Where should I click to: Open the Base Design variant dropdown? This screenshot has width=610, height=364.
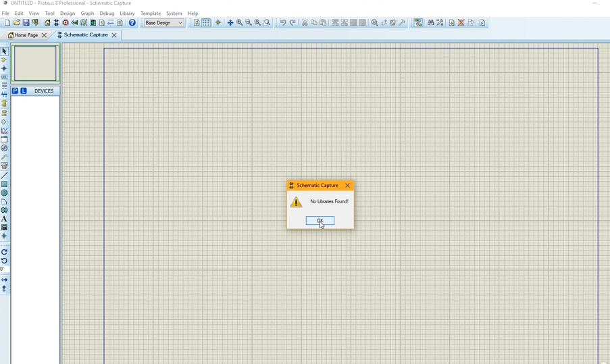[x=163, y=22]
